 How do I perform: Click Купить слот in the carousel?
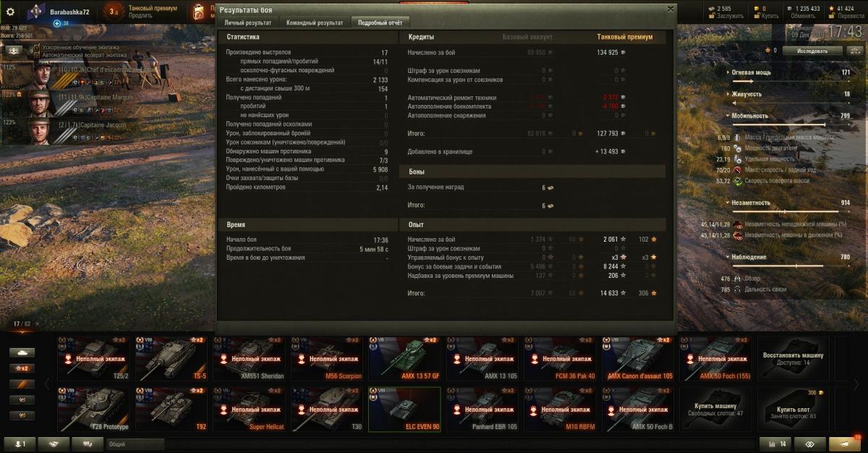(794, 410)
